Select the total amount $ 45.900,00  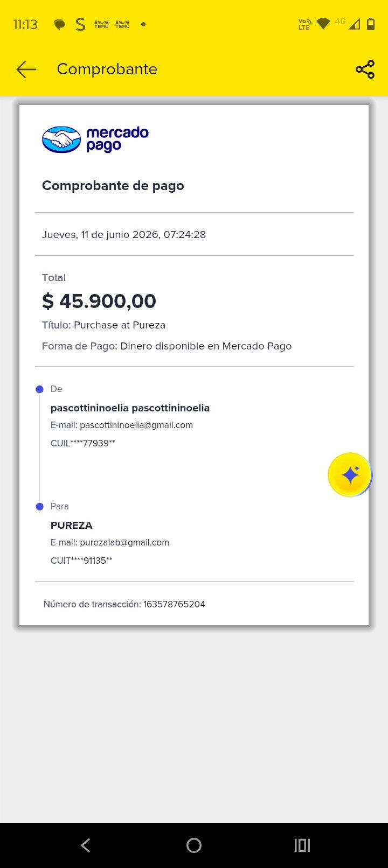coord(99,301)
